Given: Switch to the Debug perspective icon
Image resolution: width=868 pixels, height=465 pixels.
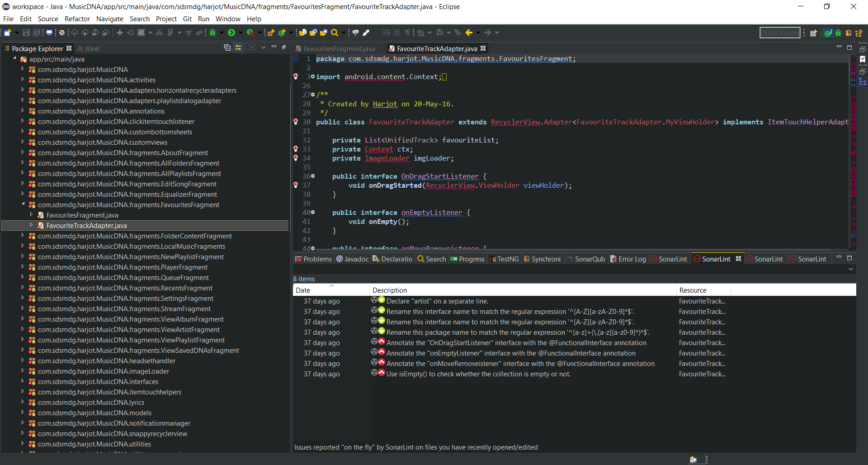Looking at the screenshot, I should (x=838, y=33).
